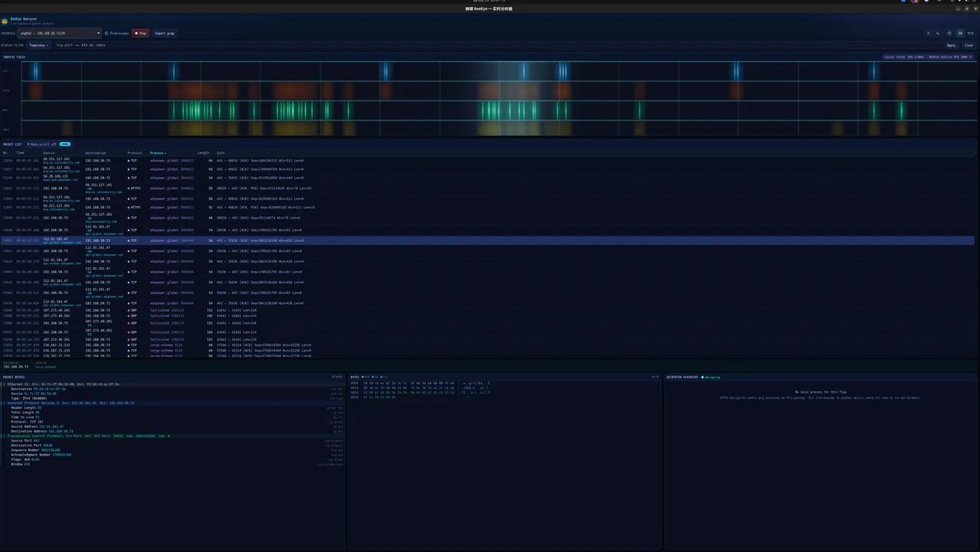Click the Export pcap button
This screenshot has height=552, width=980.
[165, 33]
